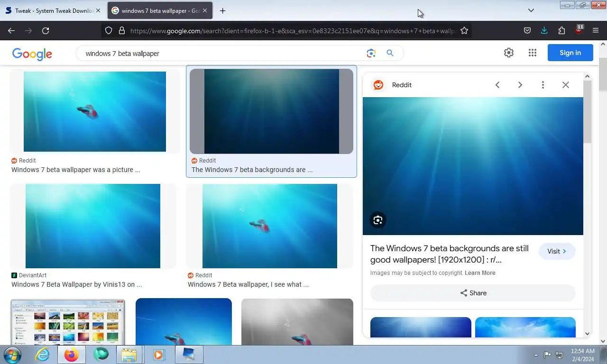The width and height of the screenshot is (607, 364).
Task: Click the preview panel scrollbar down arrow
Action: (x=587, y=334)
